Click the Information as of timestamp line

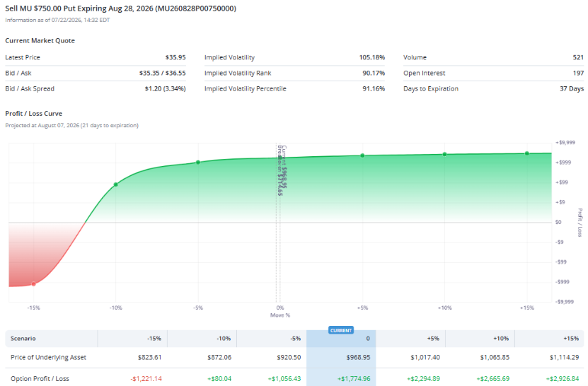click(x=57, y=20)
